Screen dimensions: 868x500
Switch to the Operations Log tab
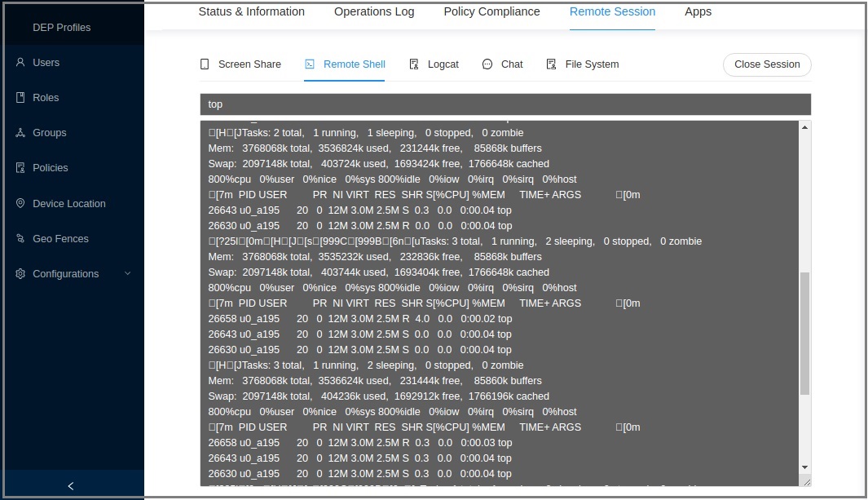pos(374,12)
